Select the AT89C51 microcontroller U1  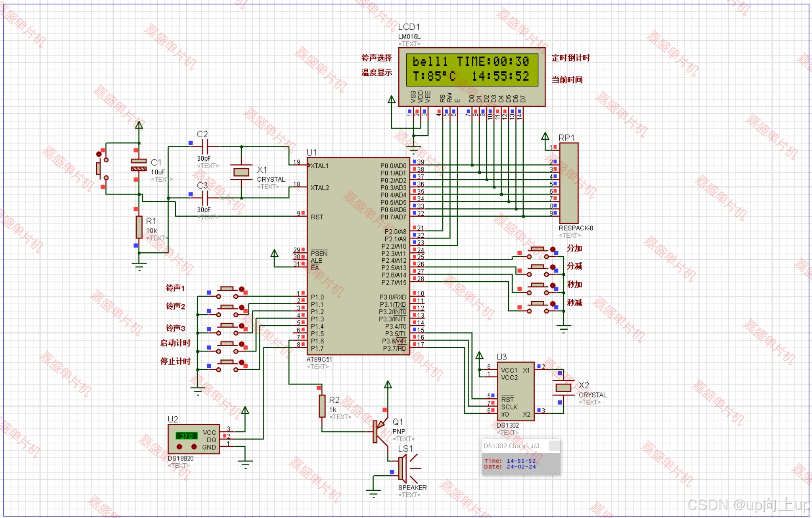358,256
